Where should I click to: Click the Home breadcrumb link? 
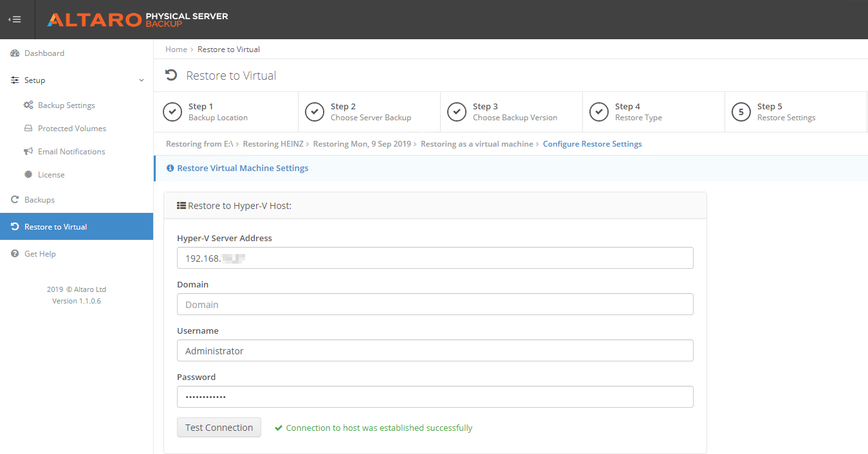point(176,50)
